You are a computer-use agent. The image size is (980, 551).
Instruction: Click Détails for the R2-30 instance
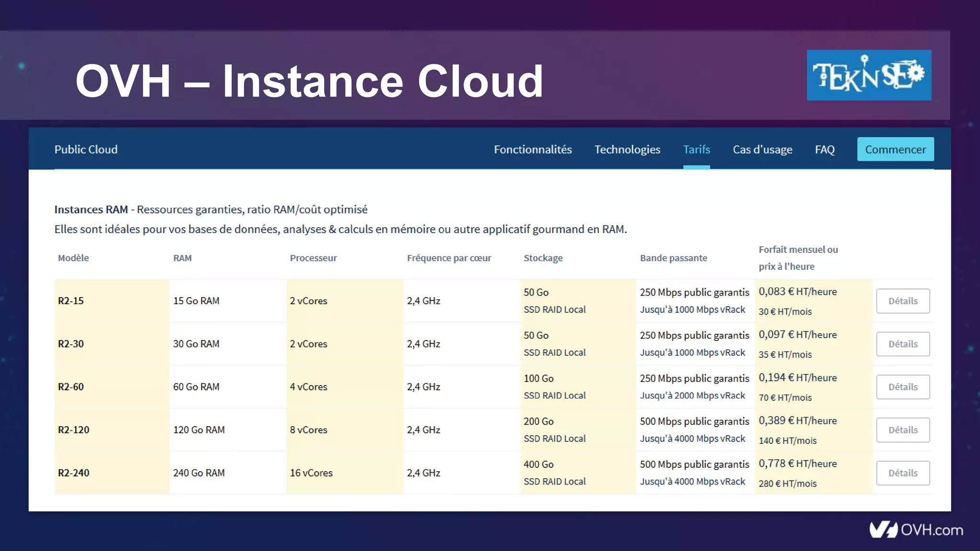tap(903, 344)
